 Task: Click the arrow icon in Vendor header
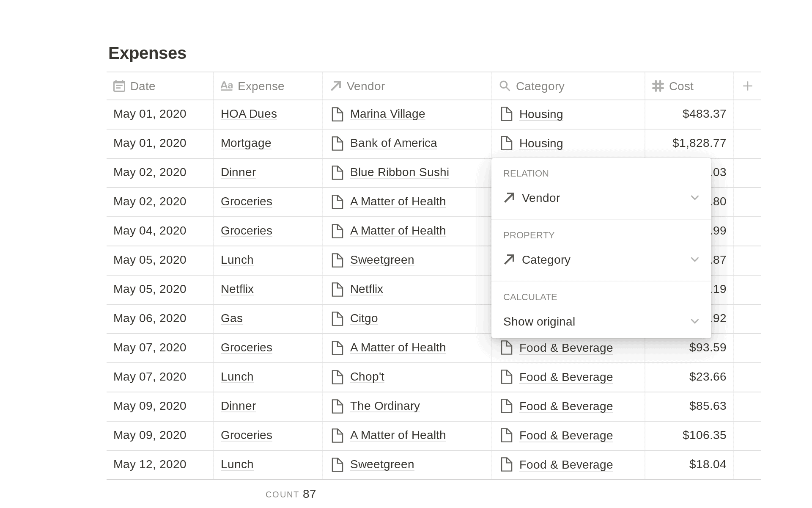[x=336, y=86]
